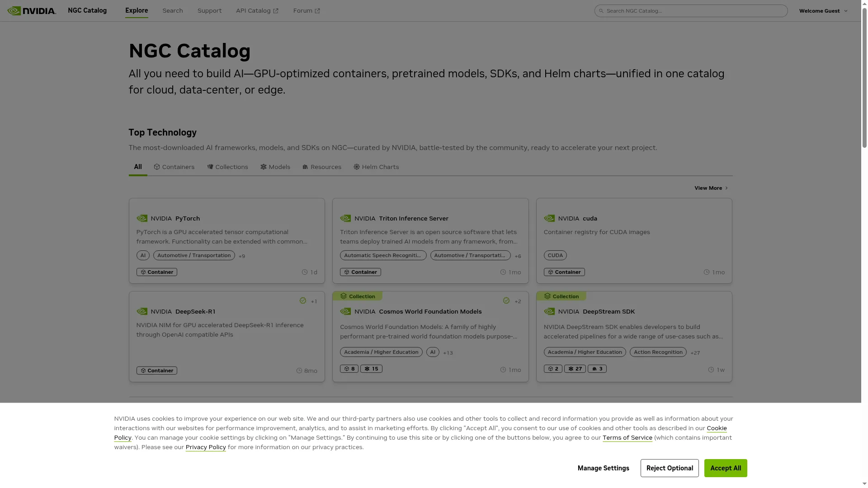Open the Forum external link

[307, 11]
